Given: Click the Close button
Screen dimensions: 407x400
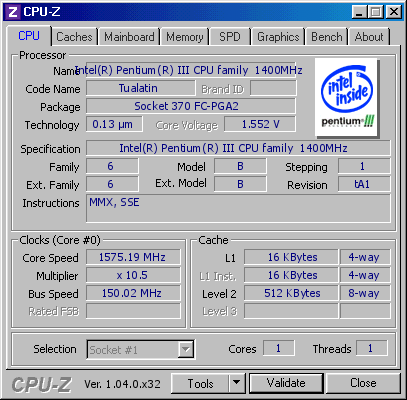Looking at the screenshot, I should (363, 383).
